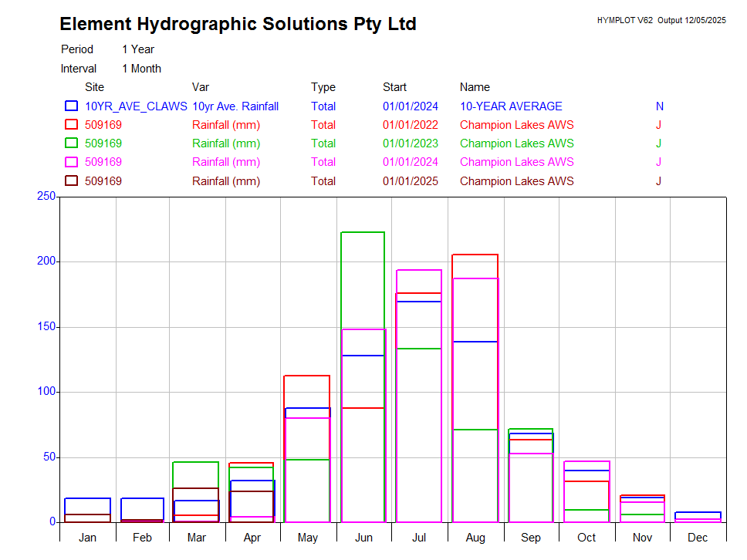
Task: Select the magenta legend swatch for 2024
Action: tap(71, 162)
